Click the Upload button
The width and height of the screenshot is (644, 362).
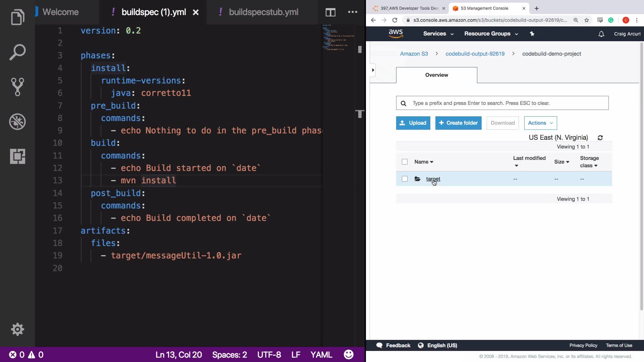413,123
